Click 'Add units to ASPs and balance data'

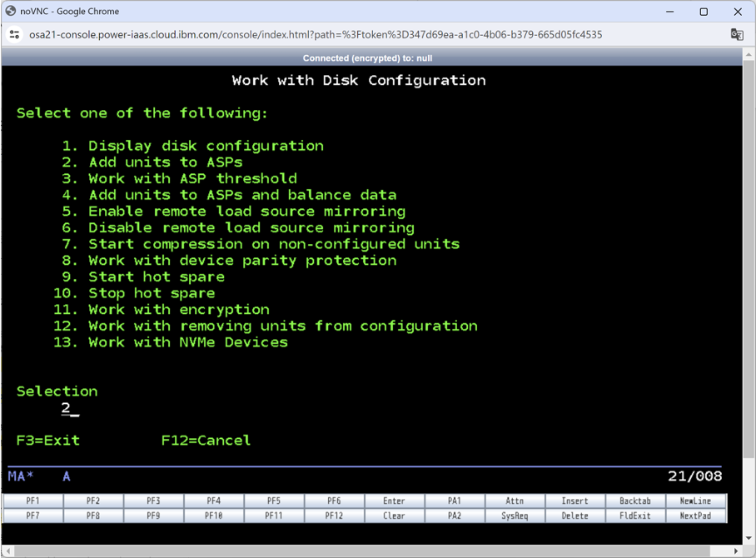[x=242, y=195]
